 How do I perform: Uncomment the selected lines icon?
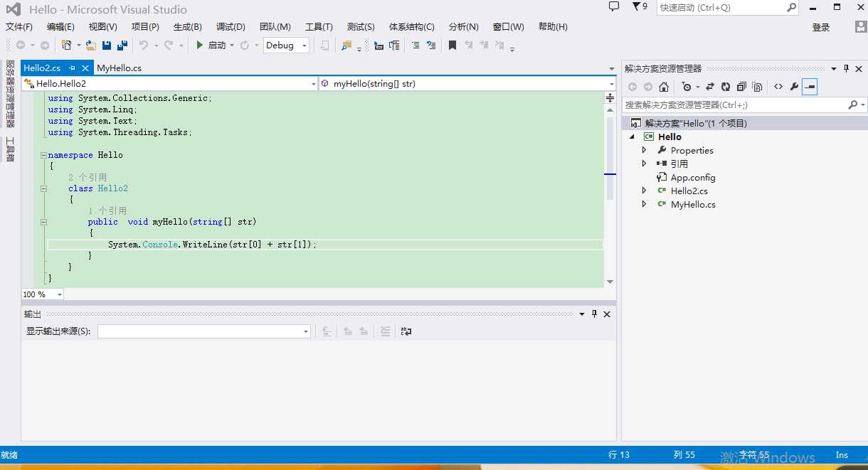(431, 45)
